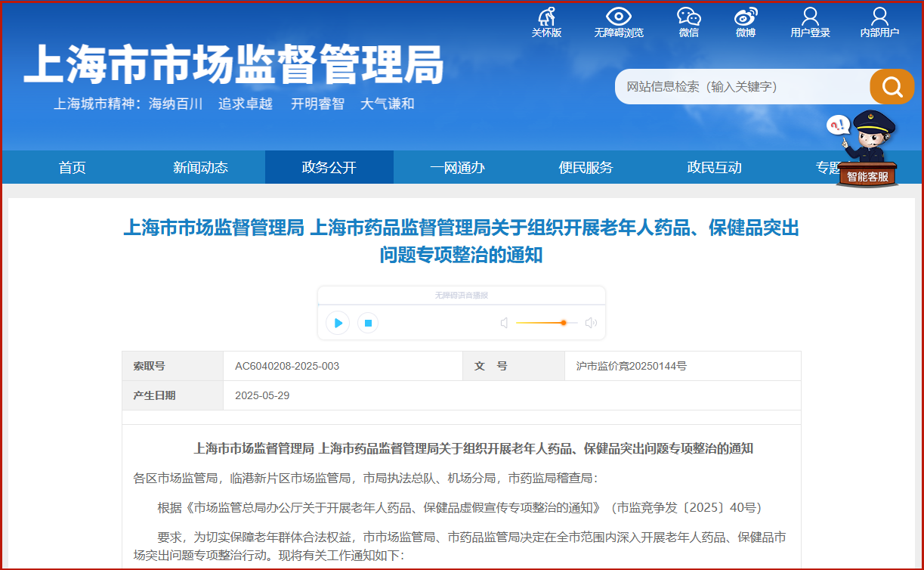Viewport: 924px width, 570px height.
Task: Mute audio with the left speaker icon
Action: tap(504, 323)
